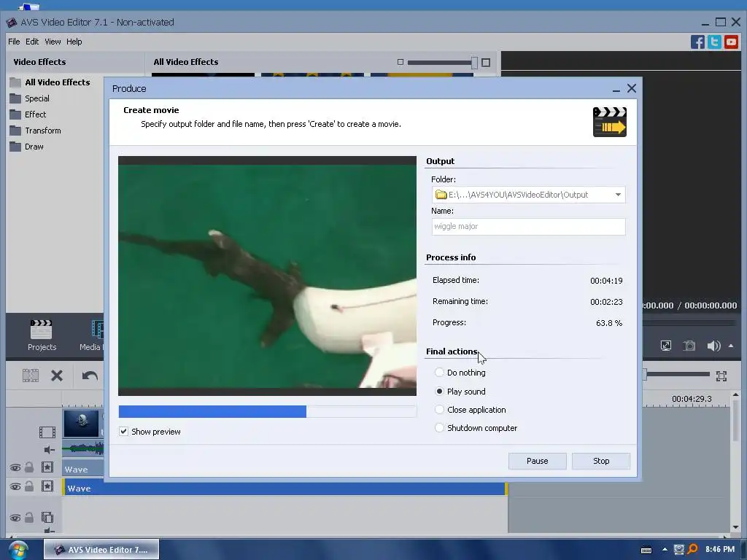747x560 pixels.
Task: Show hidden tray icons arrow
Action: point(665,550)
